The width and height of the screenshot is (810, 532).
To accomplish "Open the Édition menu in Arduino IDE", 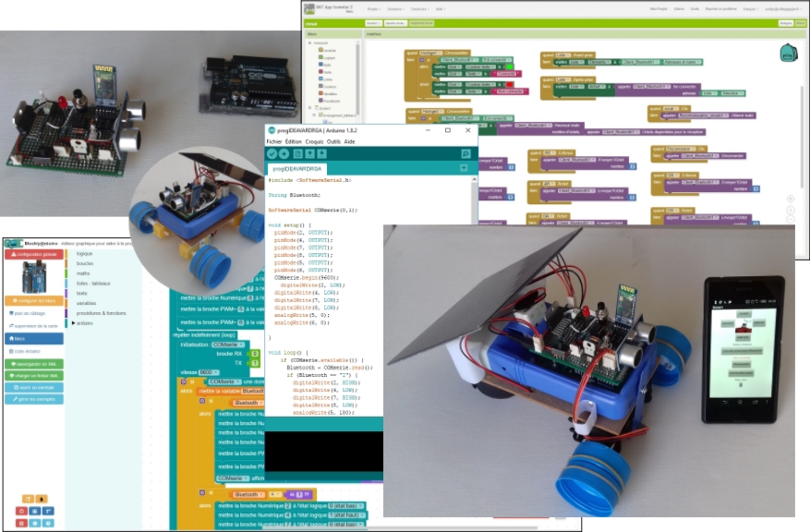I will 293,141.
